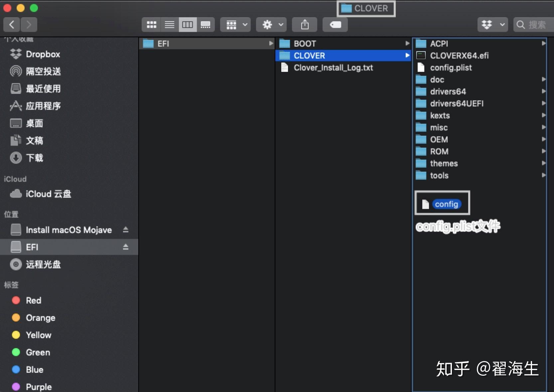Open Desktop (桌面) in the sidebar
This screenshot has height=392, width=554.
pyautogui.click(x=69, y=123)
